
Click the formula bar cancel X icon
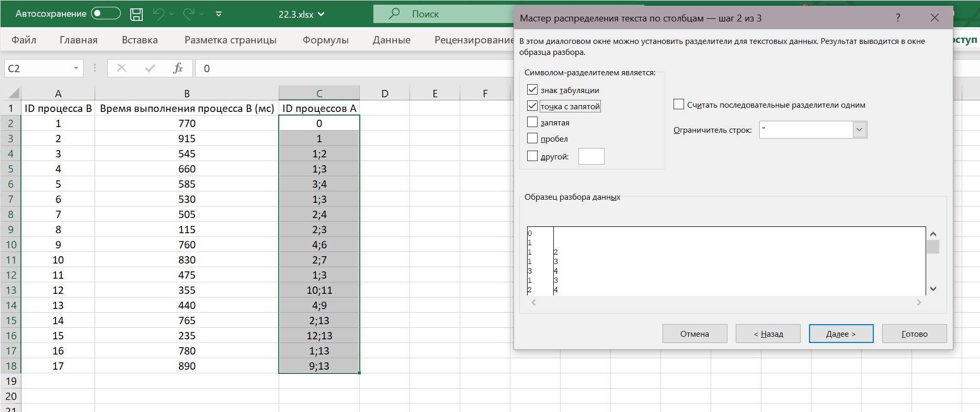tap(121, 68)
